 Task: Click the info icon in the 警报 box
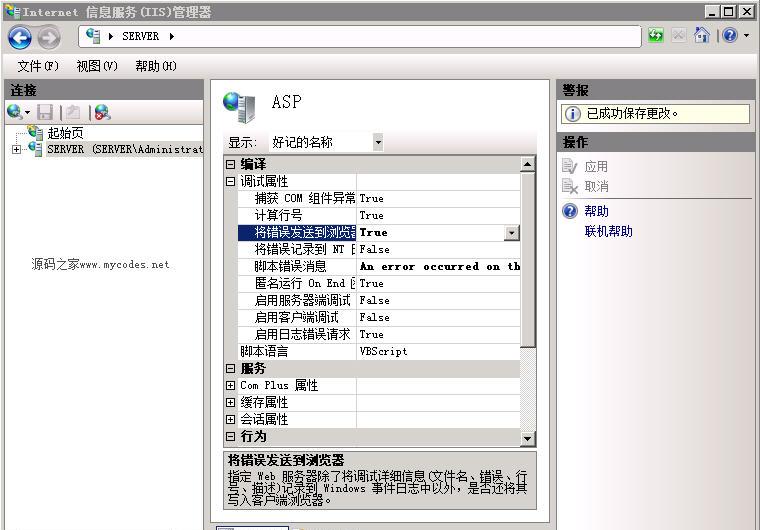coord(572,113)
